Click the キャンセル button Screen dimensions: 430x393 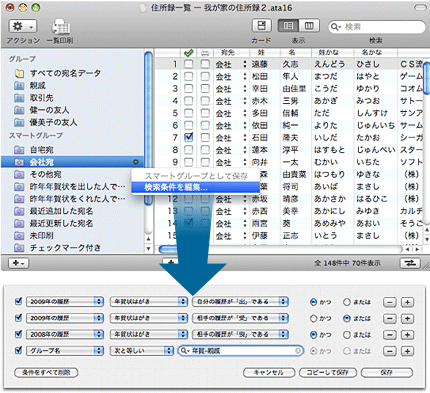(269, 372)
